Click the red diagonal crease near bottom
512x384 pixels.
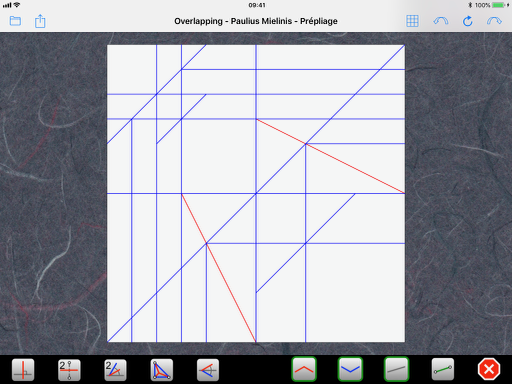click(219, 268)
